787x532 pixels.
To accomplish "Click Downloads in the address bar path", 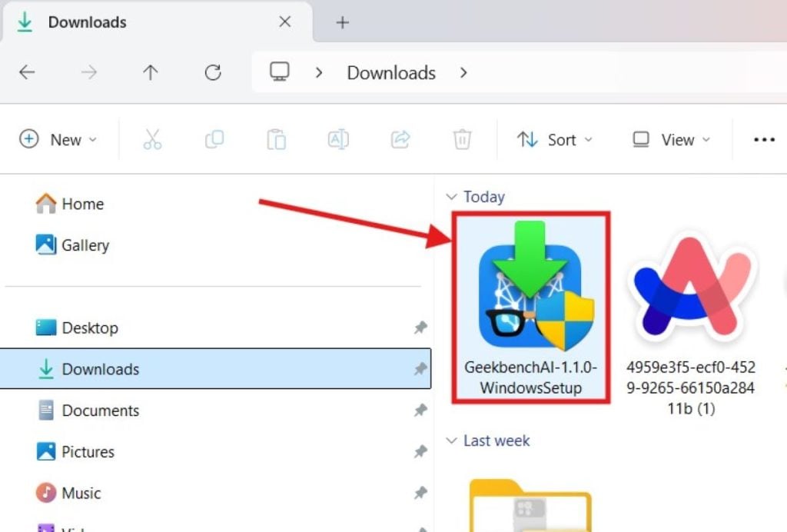I will pos(391,73).
